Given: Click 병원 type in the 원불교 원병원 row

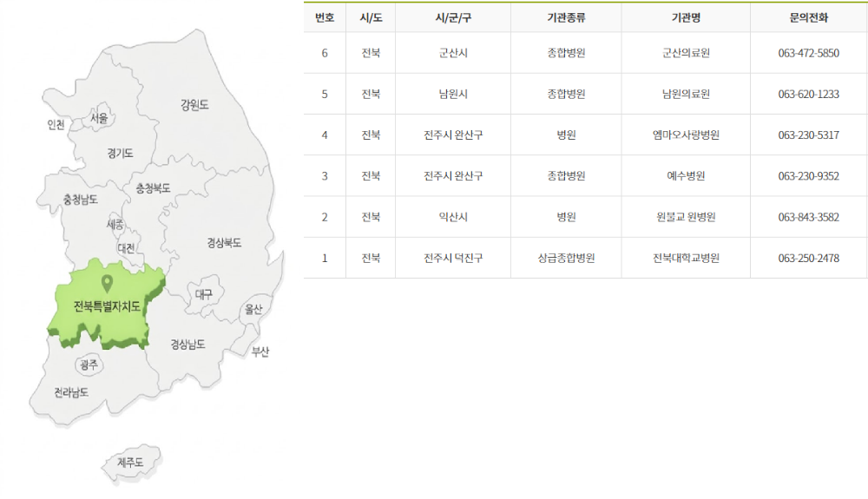Looking at the screenshot, I should point(566,217).
